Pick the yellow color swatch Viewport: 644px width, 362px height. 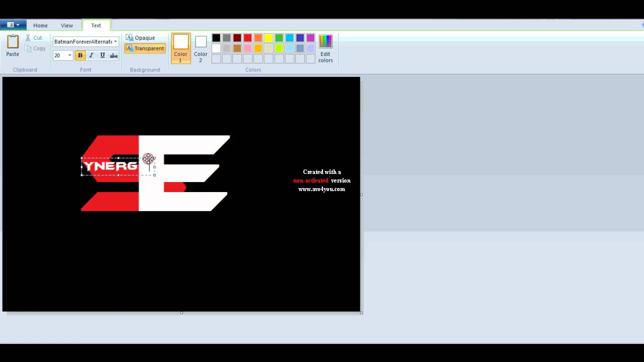pos(269,38)
